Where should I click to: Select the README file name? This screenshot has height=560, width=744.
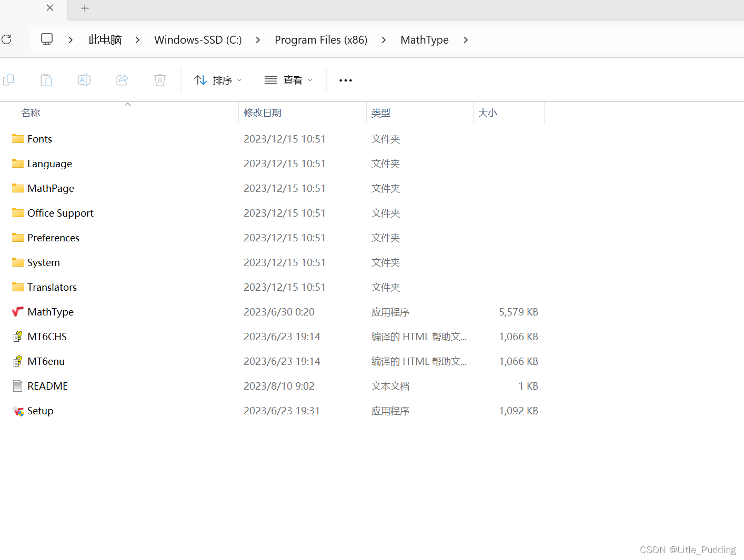[x=47, y=386]
